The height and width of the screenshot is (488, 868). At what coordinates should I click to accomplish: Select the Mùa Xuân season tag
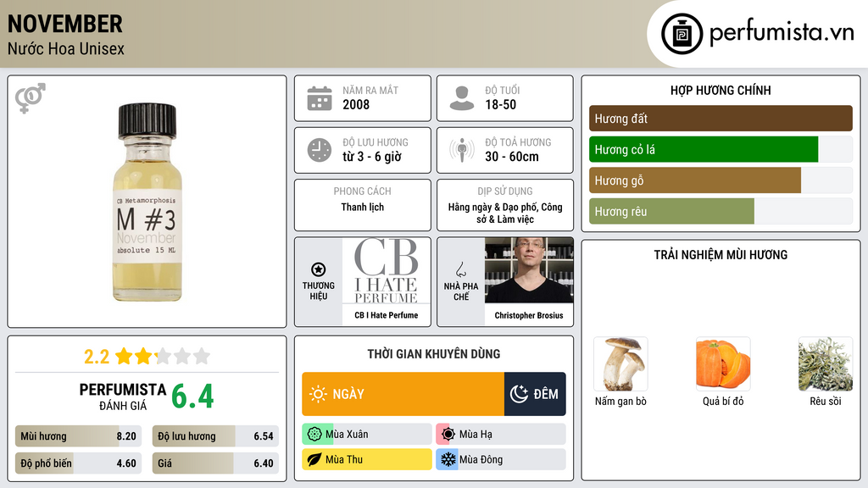point(366,435)
